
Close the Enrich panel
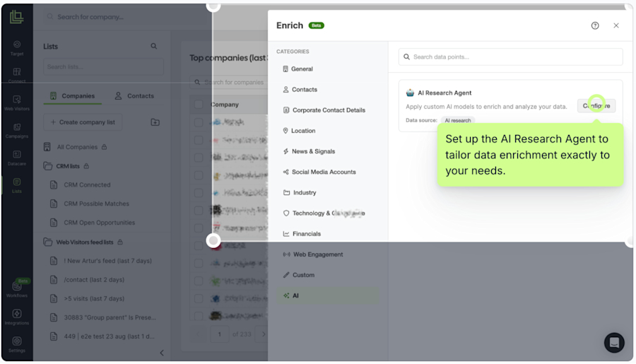[x=616, y=25]
